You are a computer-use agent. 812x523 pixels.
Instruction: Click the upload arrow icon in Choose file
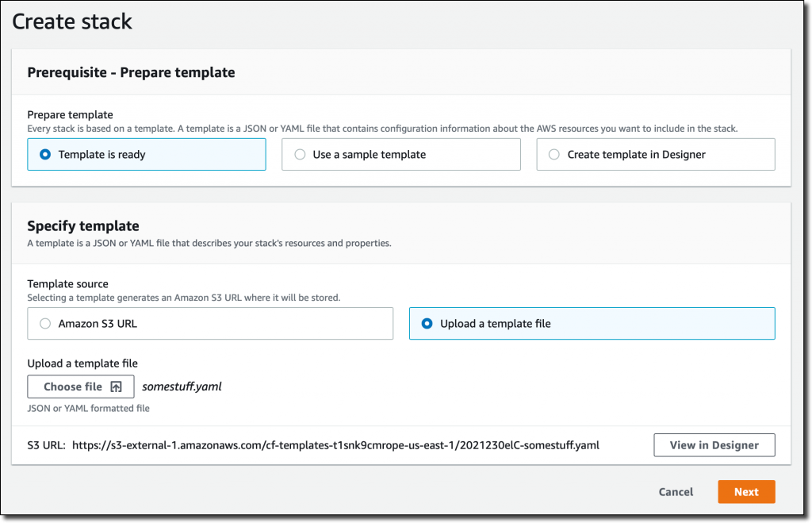coord(116,386)
